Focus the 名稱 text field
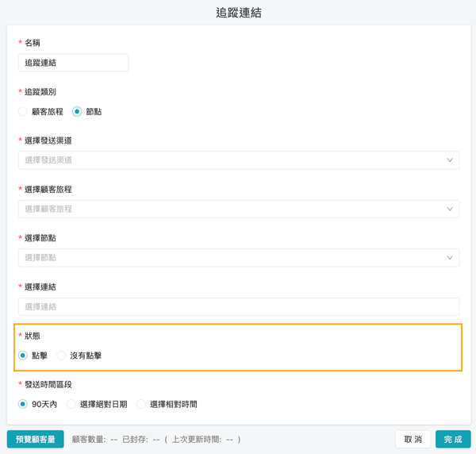 (x=73, y=63)
